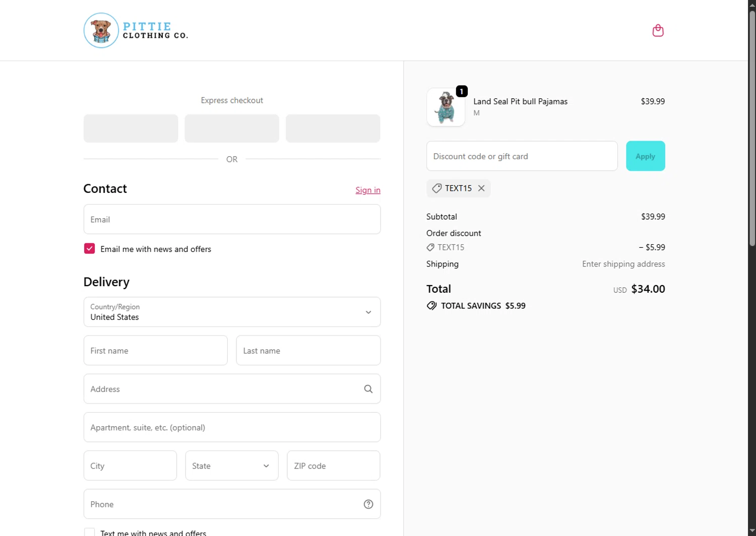Click the search icon in Address field
Screen dimensions: 756x536
click(x=368, y=389)
